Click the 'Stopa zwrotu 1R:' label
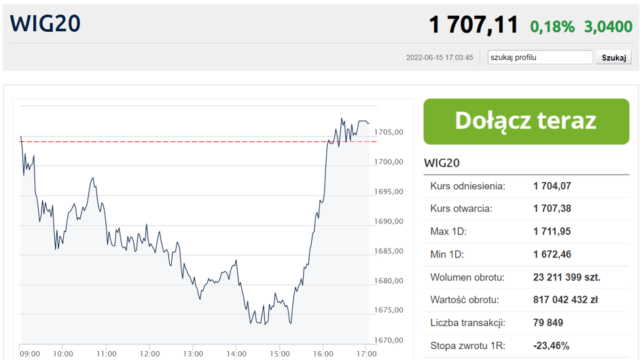 (x=467, y=346)
